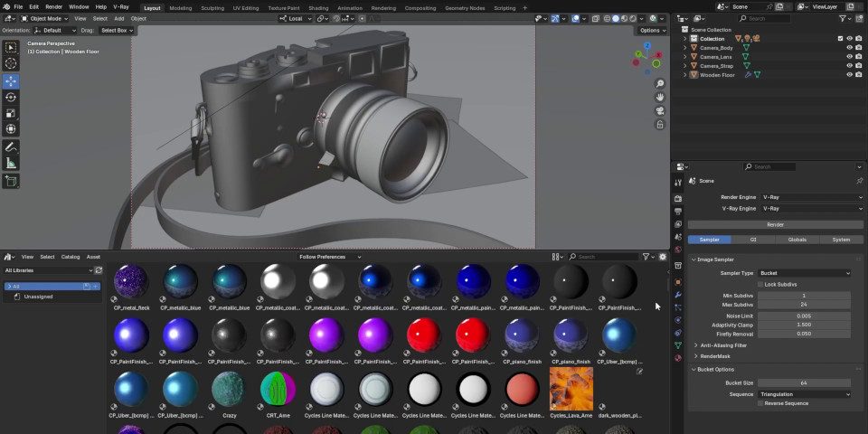Screen dimensions: 868x434
Task: Toggle the camera view icon
Action: coord(660,110)
